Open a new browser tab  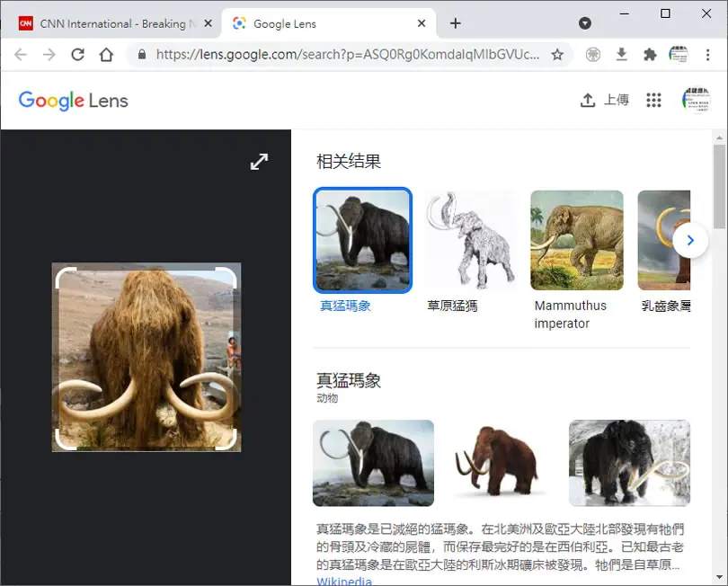click(x=456, y=23)
